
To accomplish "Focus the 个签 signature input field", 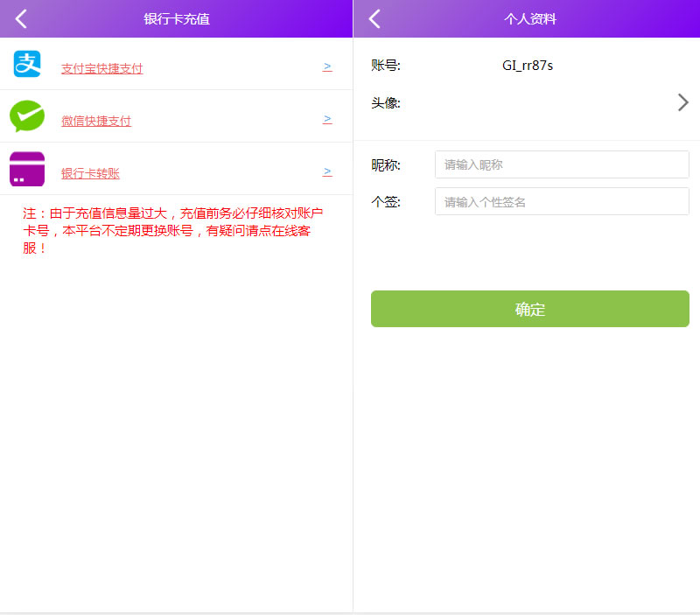I will (x=562, y=201).
